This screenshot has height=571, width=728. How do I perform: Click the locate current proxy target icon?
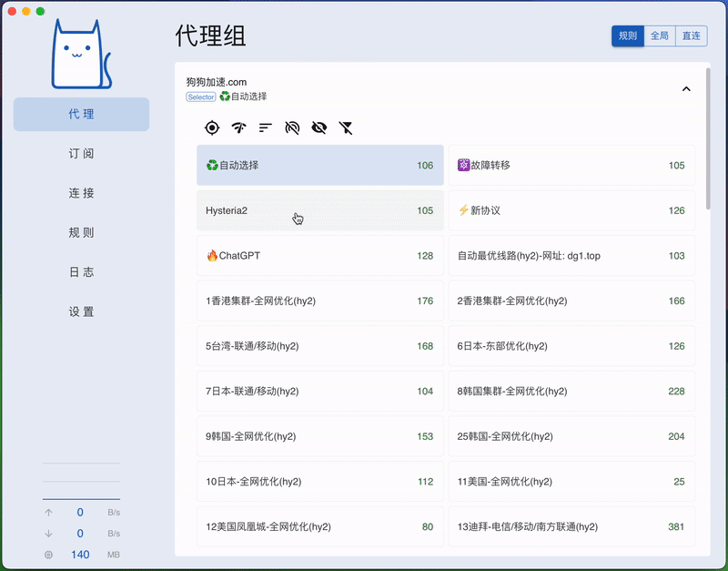click(x=212, y=128)
